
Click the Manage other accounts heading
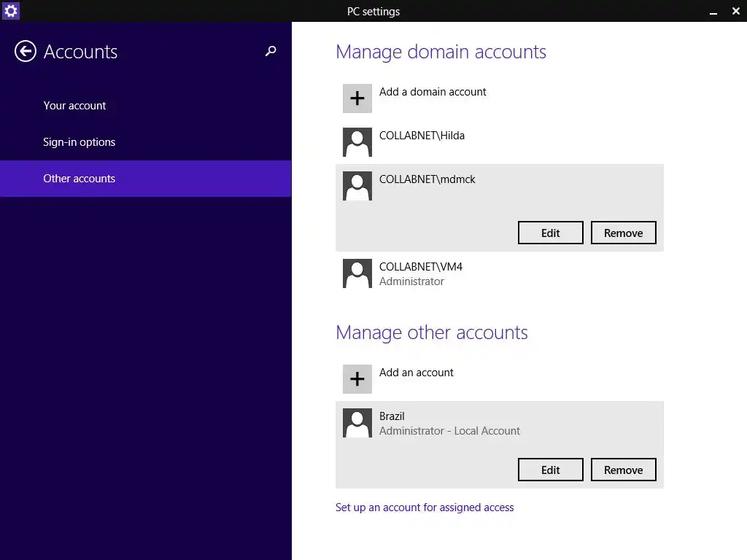pos(432,332)
